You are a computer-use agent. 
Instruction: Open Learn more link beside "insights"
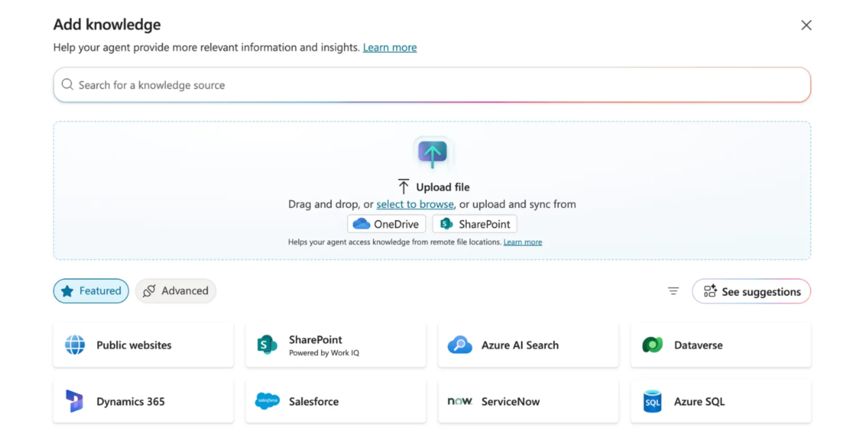[x=390, y=47]
